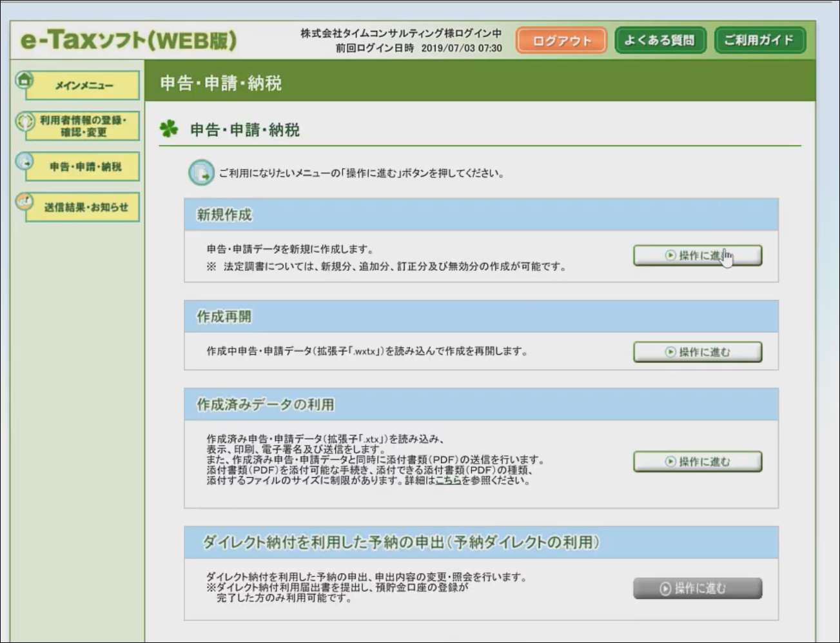Click 操作に進む for 作成済みデータの利用
This screenshot has width=840, height=643.
coord(698,462)
